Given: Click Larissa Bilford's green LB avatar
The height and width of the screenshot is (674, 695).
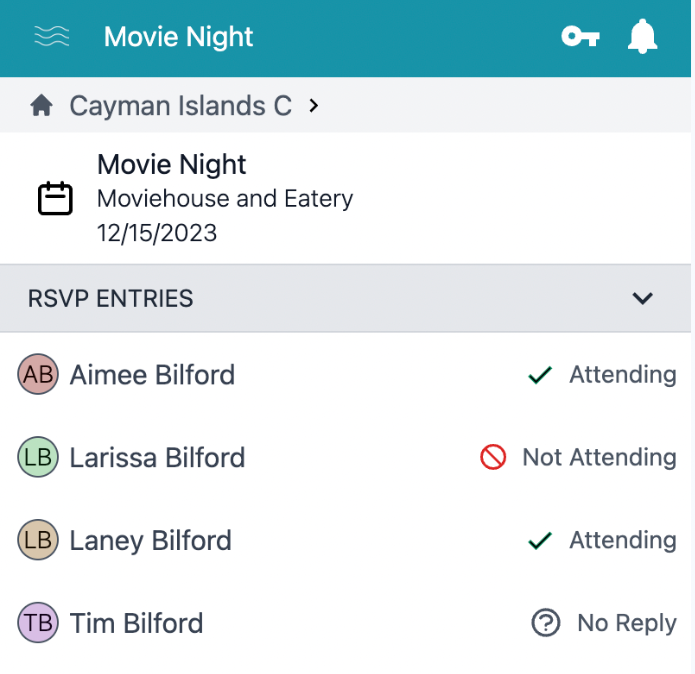Looking at the screenshot, I should point(38,458).
